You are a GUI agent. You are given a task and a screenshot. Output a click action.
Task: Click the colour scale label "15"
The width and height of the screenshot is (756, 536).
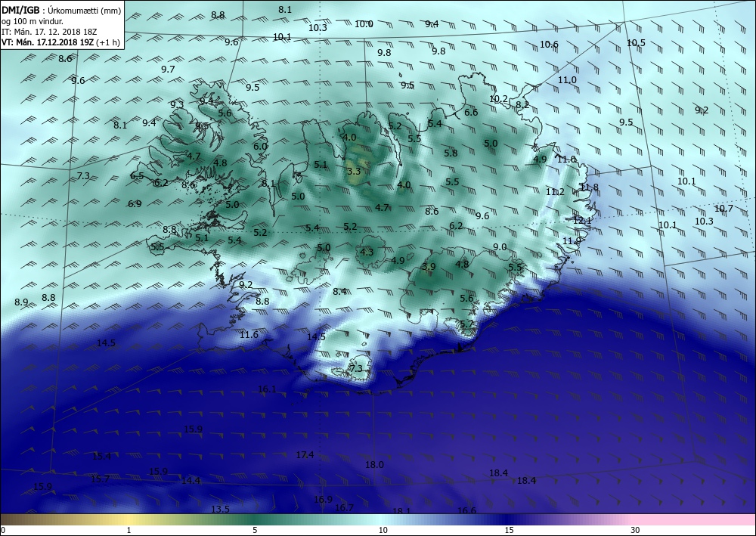pyautogui.click(x=509, y=530)
